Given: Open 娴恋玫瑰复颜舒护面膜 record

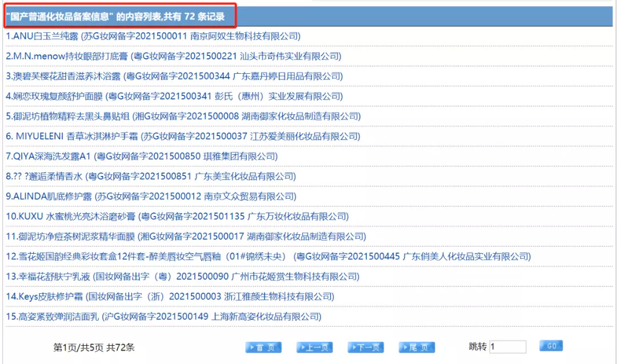Looking at the screenshot, I should pyautogui.click(x=174, y=97).
